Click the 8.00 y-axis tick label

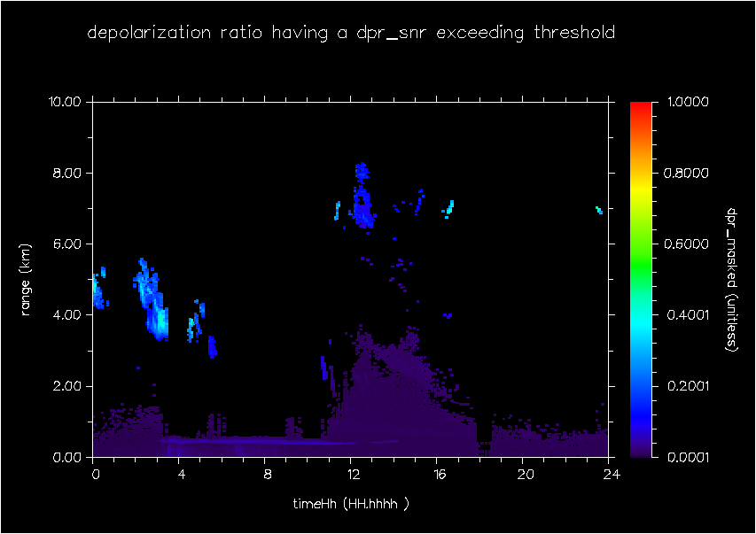[66, 173]
